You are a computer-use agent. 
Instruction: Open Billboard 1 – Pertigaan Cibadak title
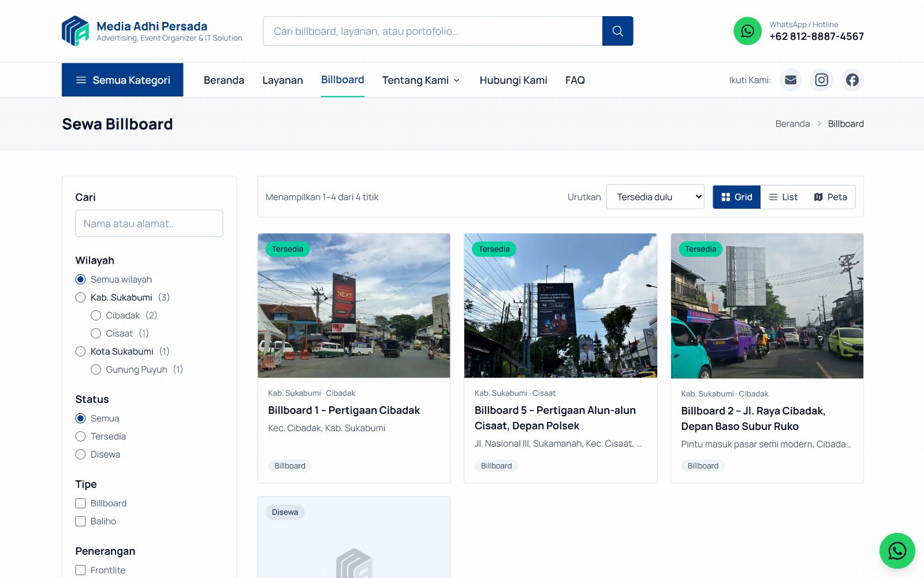tap(344, 410)
